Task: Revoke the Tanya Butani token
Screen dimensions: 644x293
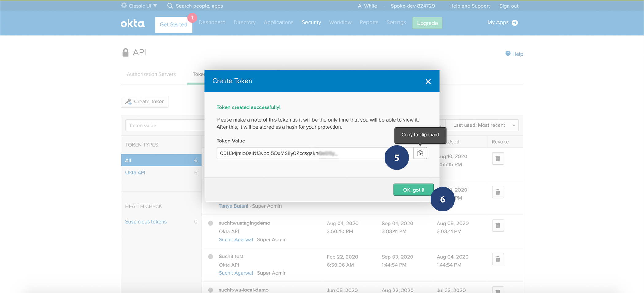Action: coord(498,192)
